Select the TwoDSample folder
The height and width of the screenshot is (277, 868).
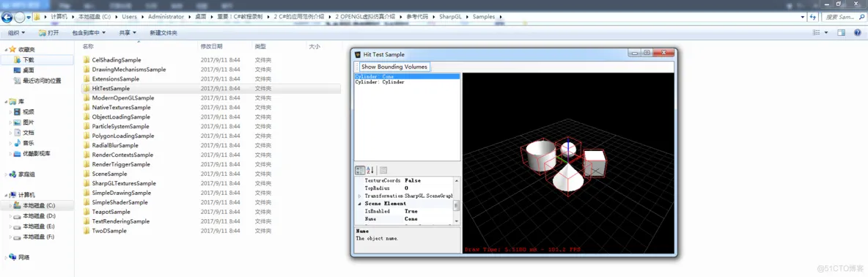(x=109, y=231)
